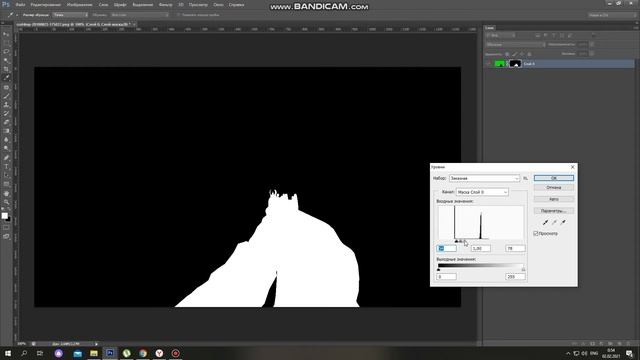The image size is (640, 360).
Task: Pick gray point eyedropper in Levels
Action: [x=554, y=222]
